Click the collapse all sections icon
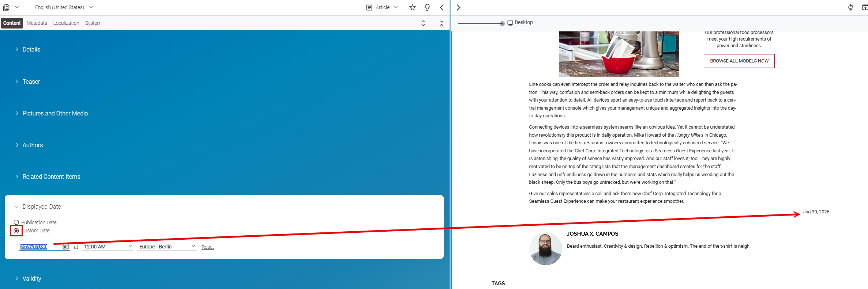The width and height of the screenshot is (868, 289). pos(441,23)
